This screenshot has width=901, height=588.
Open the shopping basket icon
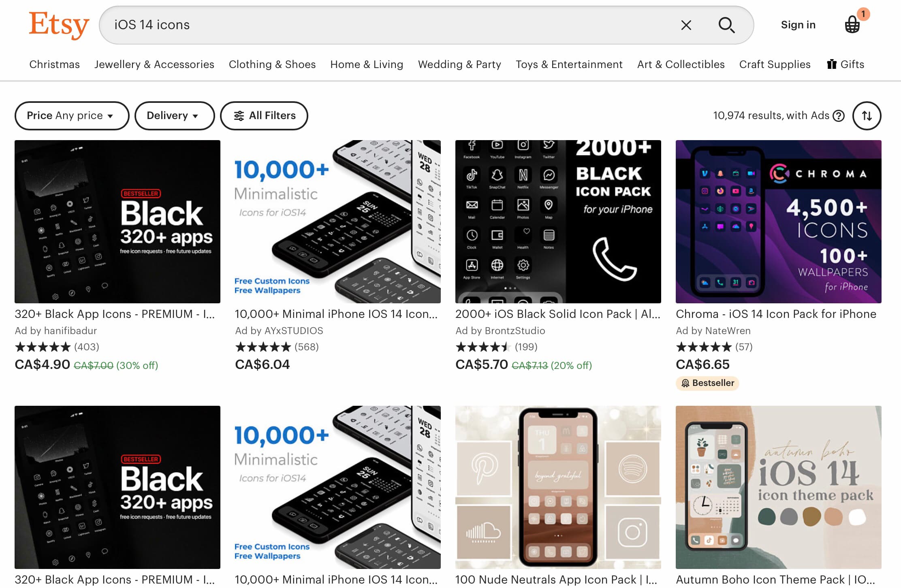[x=853, y=25]
